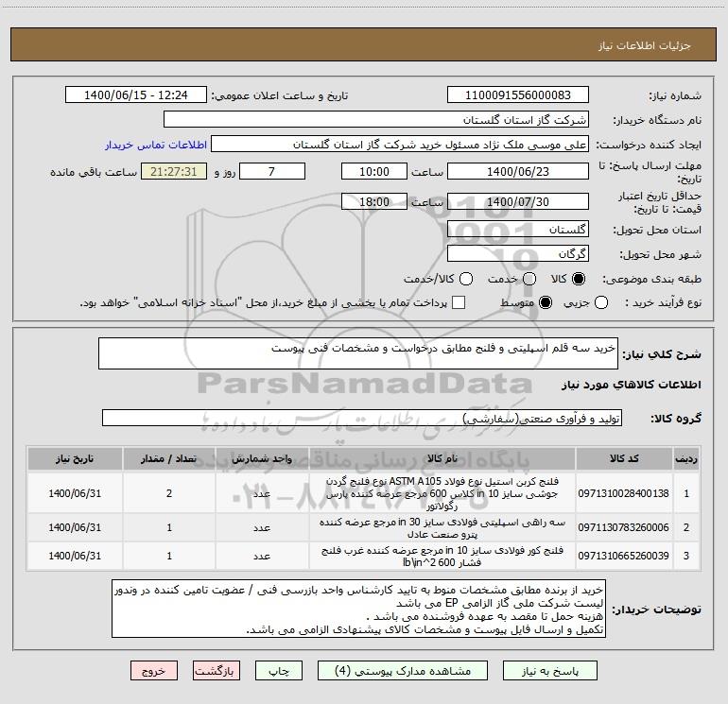Click item code 0971310665260039
Image resolution: width=728 pixels, height=704 pixels.
pos(624,556)
